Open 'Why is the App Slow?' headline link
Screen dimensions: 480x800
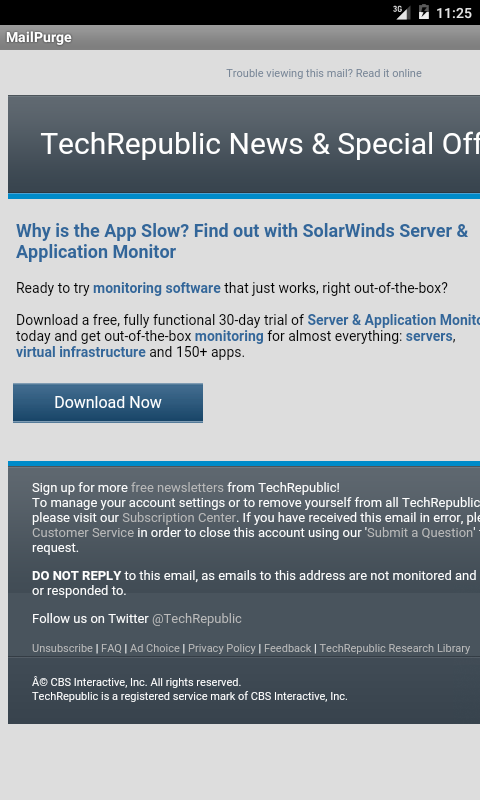click(242, 241)
